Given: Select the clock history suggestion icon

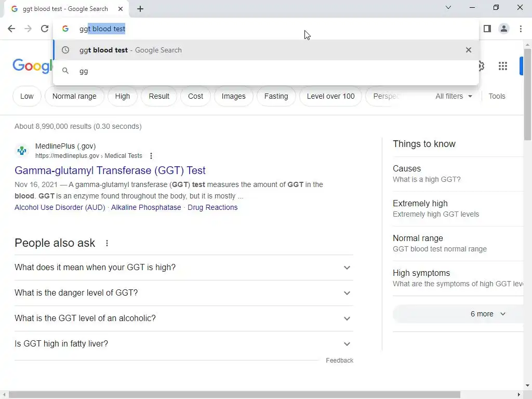Looking at the screenshot, I should [65, 50].
